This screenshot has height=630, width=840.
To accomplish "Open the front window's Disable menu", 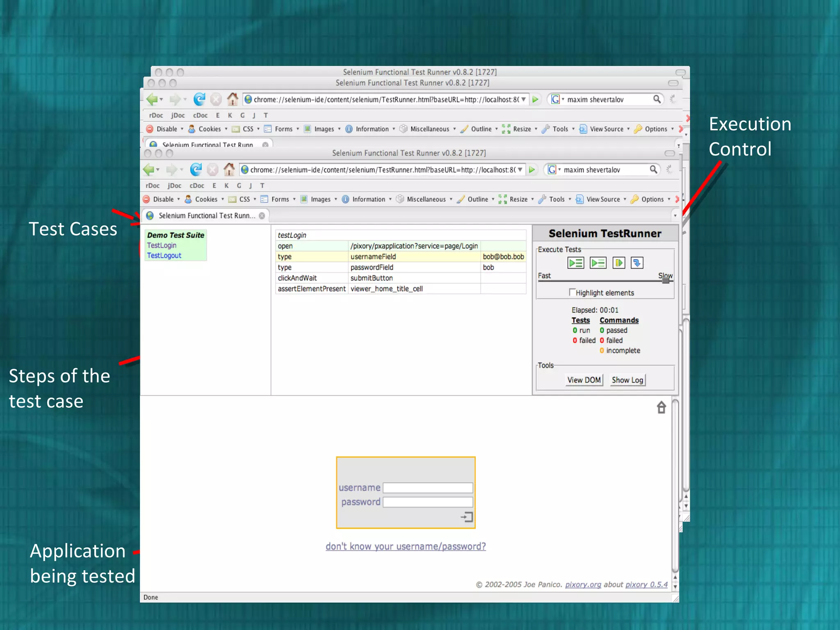I will [x=162, y=199].
